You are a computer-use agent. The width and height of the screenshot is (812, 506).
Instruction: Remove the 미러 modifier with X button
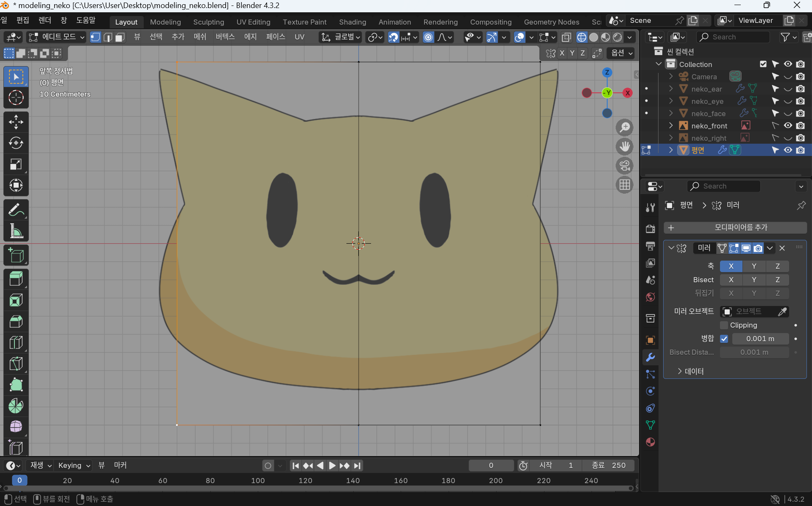coord(782,248)
